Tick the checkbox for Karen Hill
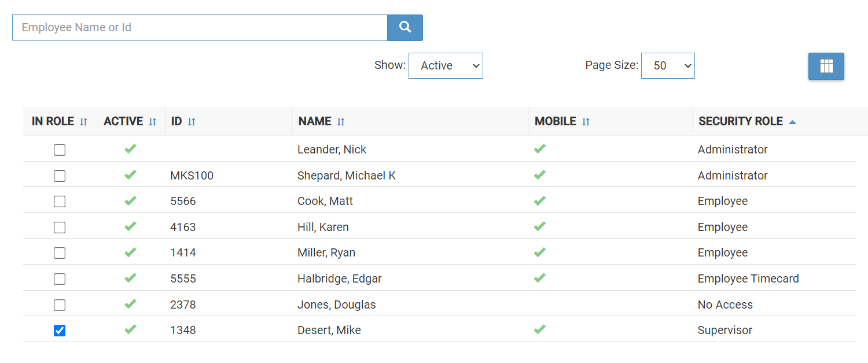This screenshot has width=868, height=363. (60, 228)
